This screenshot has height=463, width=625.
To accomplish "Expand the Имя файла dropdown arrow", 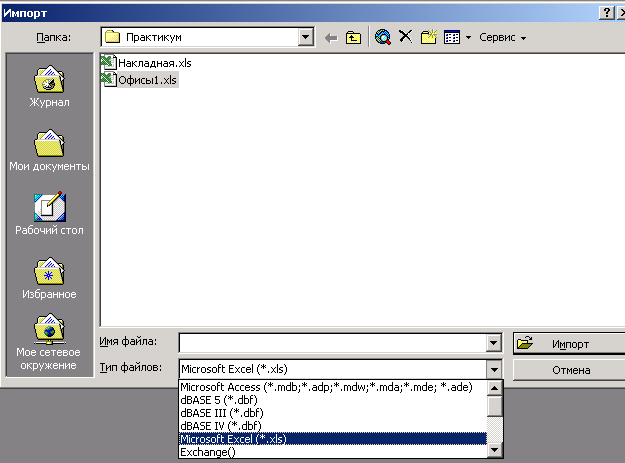I will [x=493, y=343].
